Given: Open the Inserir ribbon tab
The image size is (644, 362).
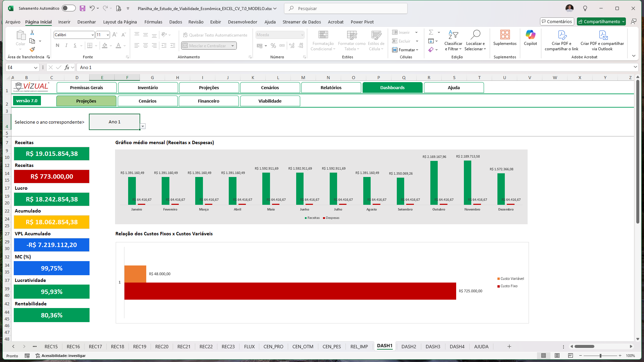Looking at the screenshot, I should pos(64,22).
